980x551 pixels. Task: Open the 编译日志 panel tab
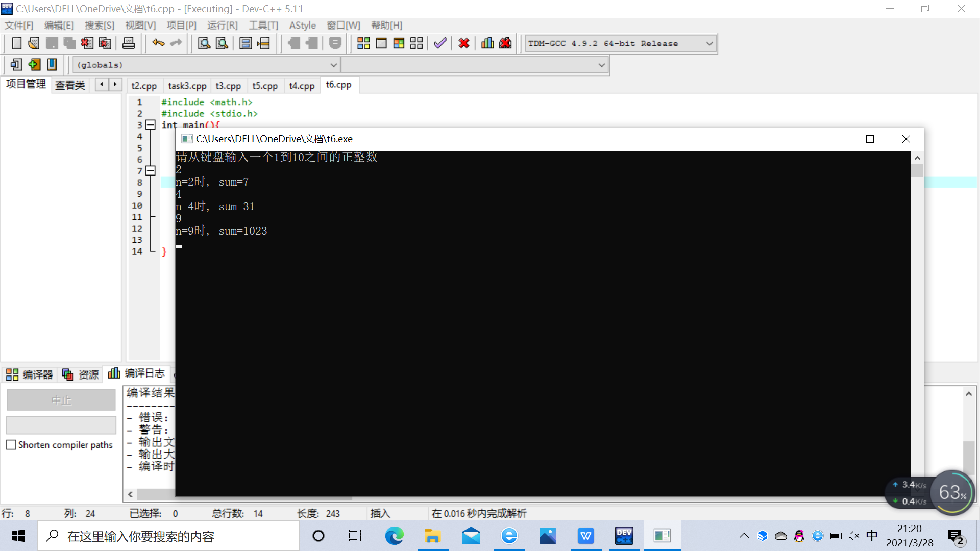136,373
